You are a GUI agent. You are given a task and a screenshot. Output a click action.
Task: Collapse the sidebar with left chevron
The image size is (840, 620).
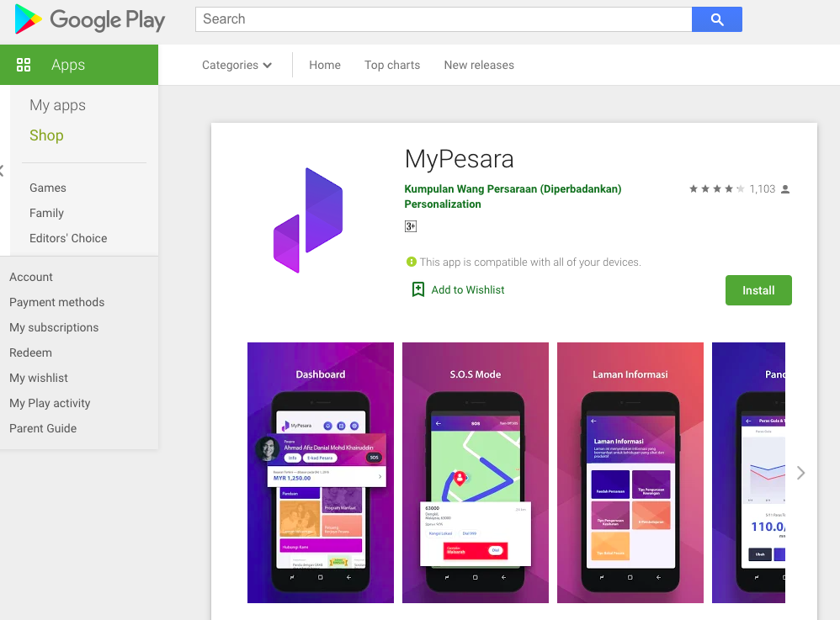click(x=2, y=171)
